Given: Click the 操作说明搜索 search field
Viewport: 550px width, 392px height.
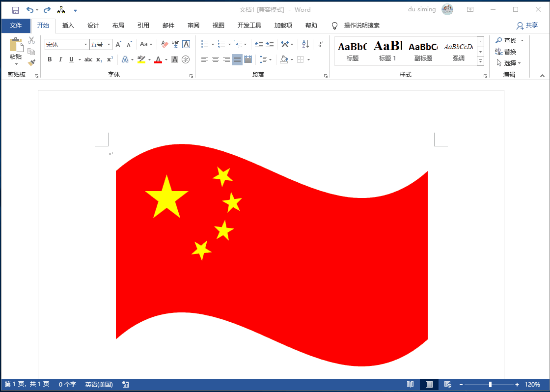Looking at the screenshot, I should [361, 26].
